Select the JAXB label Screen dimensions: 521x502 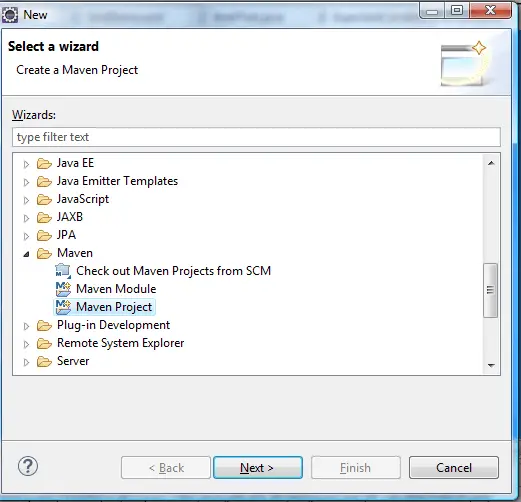[x=70, y=217]
